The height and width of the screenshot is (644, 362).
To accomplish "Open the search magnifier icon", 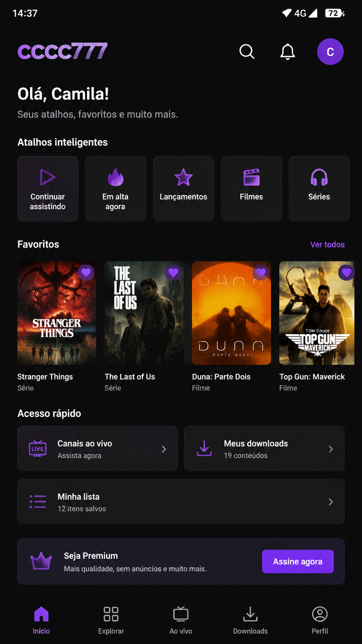I will 247,52.
